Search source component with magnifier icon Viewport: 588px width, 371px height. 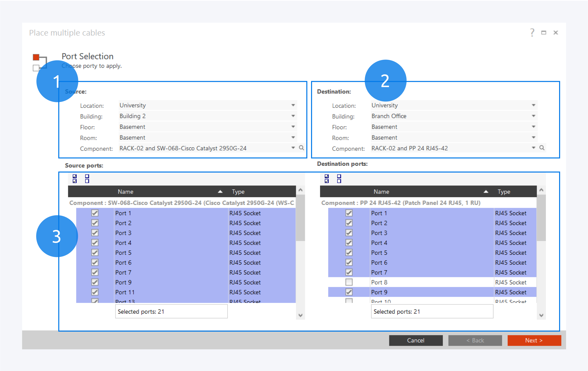click(x=301, y=148)
